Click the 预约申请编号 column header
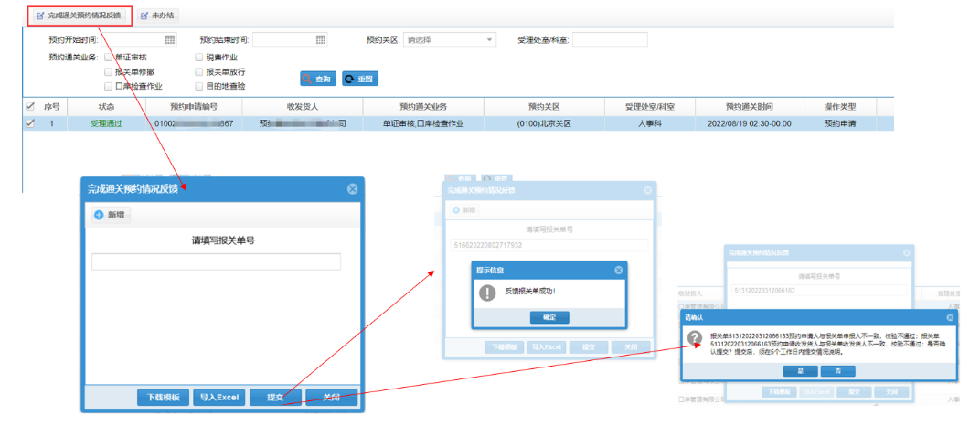The width and height of the screenshot is (980, 426). click(x=194, y=107)
